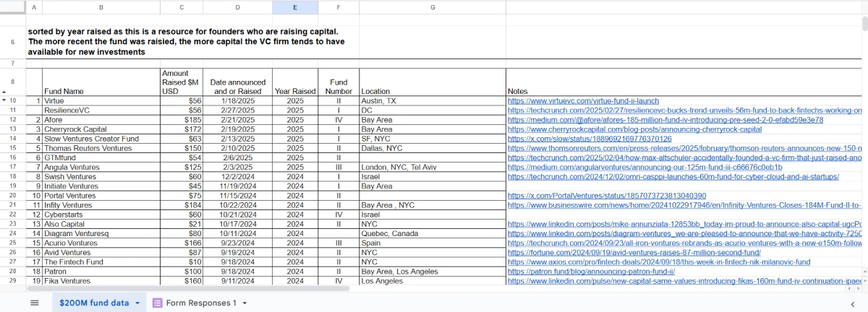868x312 pixels.
Task: Select the "Austin, TX" location cell
Action: pos(433,101)
